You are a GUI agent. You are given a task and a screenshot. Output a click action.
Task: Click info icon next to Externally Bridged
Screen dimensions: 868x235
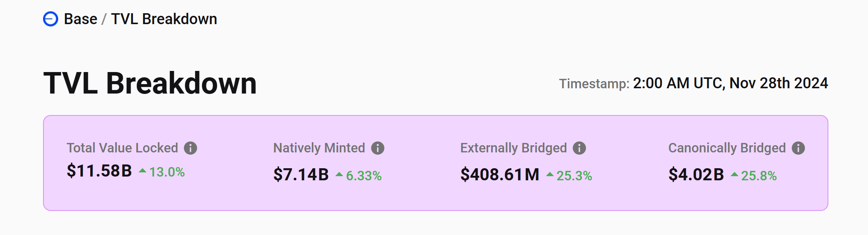[579, 148]
